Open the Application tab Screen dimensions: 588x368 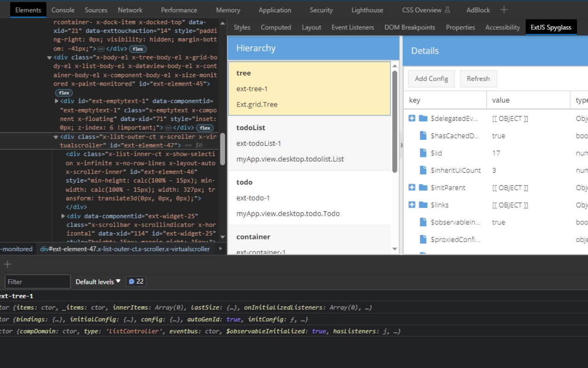275,10
